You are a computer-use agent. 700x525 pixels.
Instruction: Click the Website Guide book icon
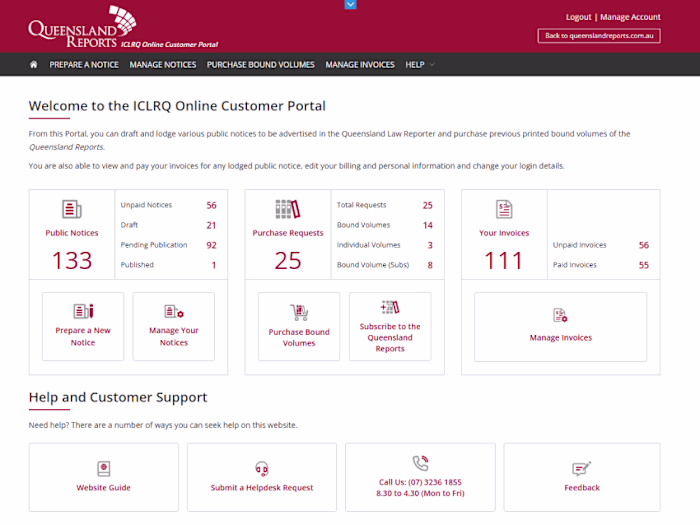[104, 469]
